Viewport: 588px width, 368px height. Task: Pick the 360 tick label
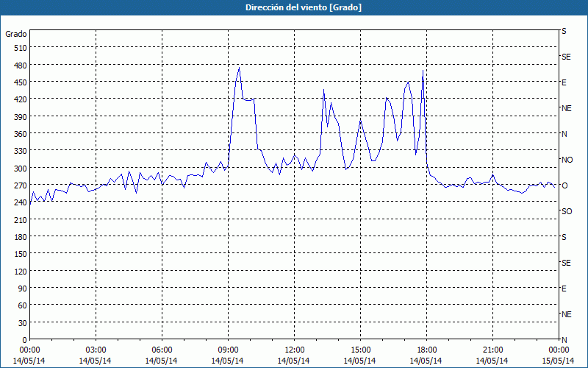click(21, 134)
